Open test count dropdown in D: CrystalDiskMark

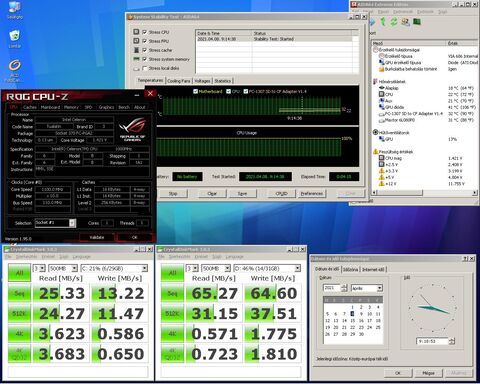(x=195, y=268)
